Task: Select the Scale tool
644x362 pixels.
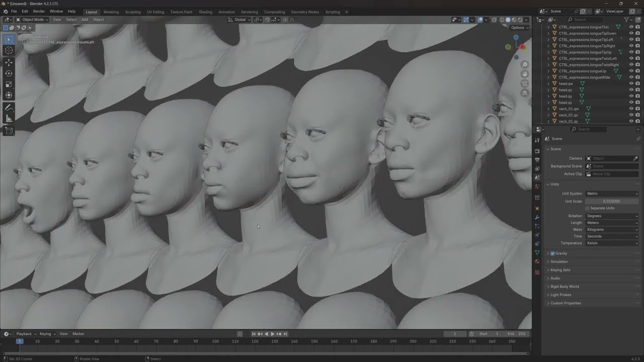Action: pyautogui.click(x=9, y=84)
